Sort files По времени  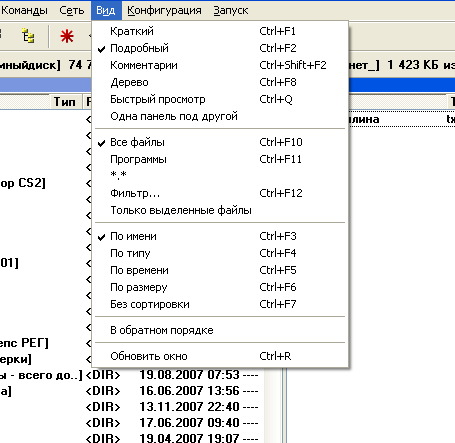point(220,270)
